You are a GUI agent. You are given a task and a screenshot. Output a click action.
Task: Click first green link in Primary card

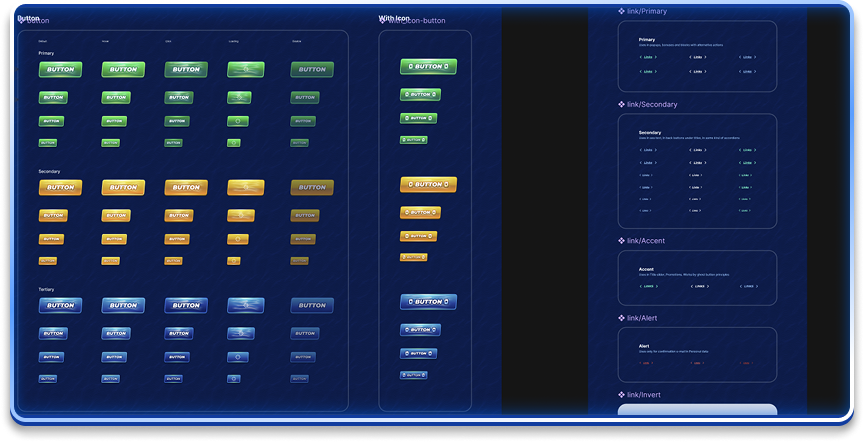648,57
